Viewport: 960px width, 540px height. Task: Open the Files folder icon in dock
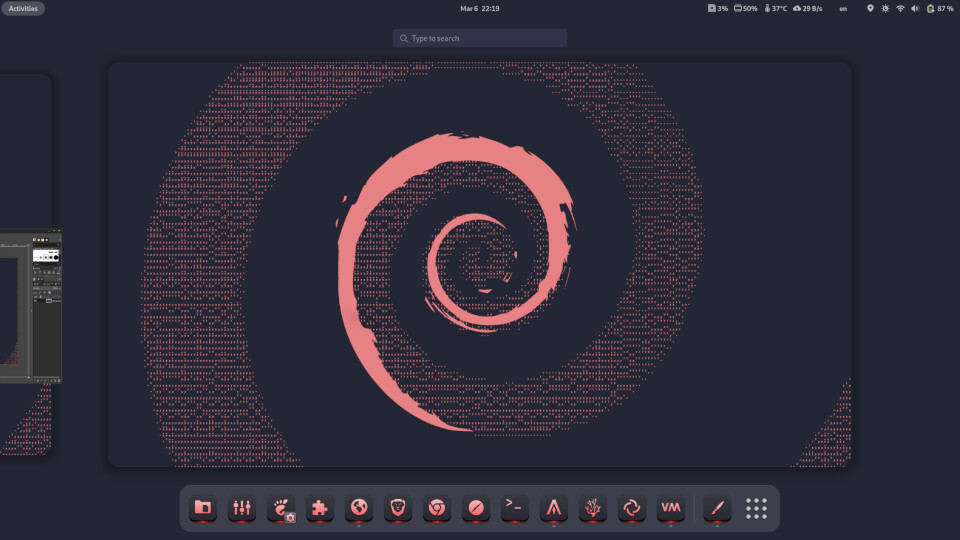click(x=203, y=508)
